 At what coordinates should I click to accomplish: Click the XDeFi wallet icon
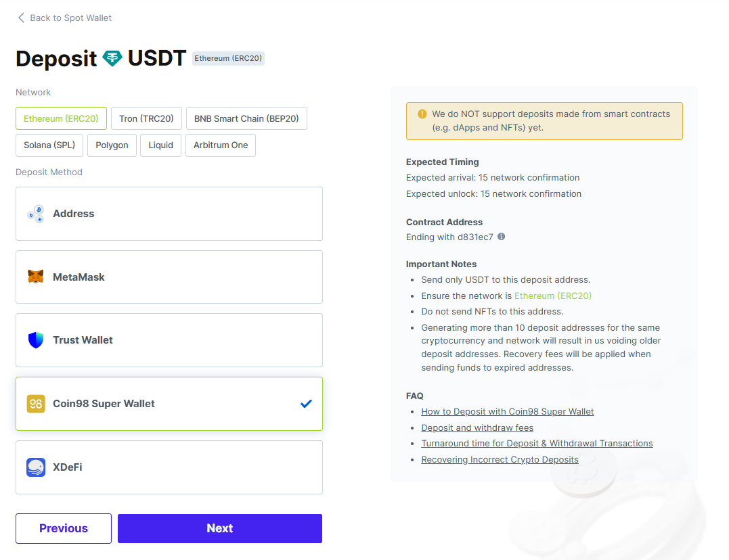(x=36, y=467)
